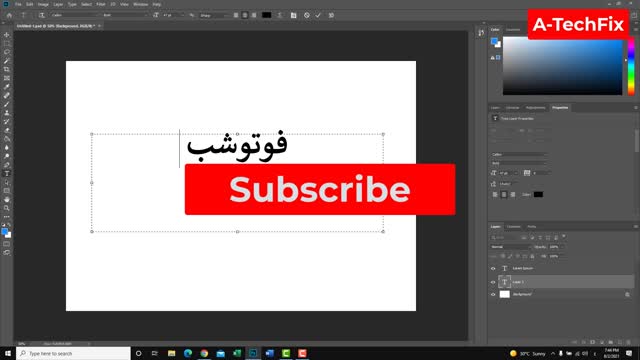The height and width of the screenshot is (360, 640).
Task: Open font style dropdown in options bar
Action: 125,15
